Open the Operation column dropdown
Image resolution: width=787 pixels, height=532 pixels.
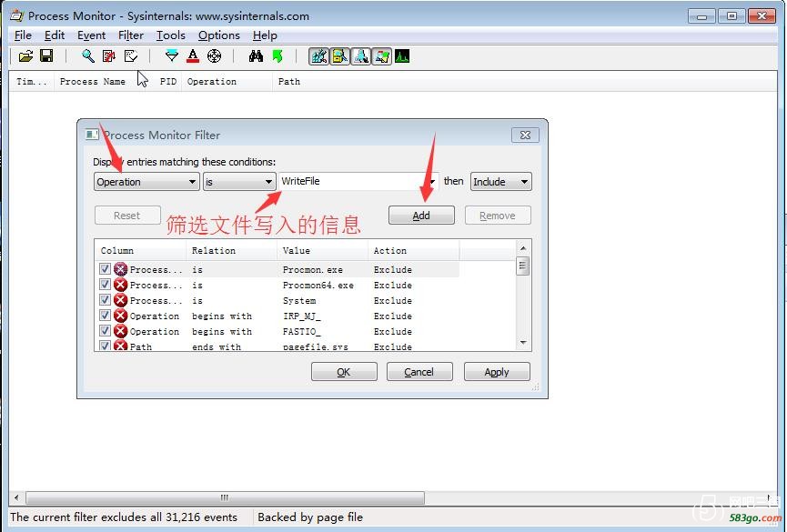coord(146,182)
